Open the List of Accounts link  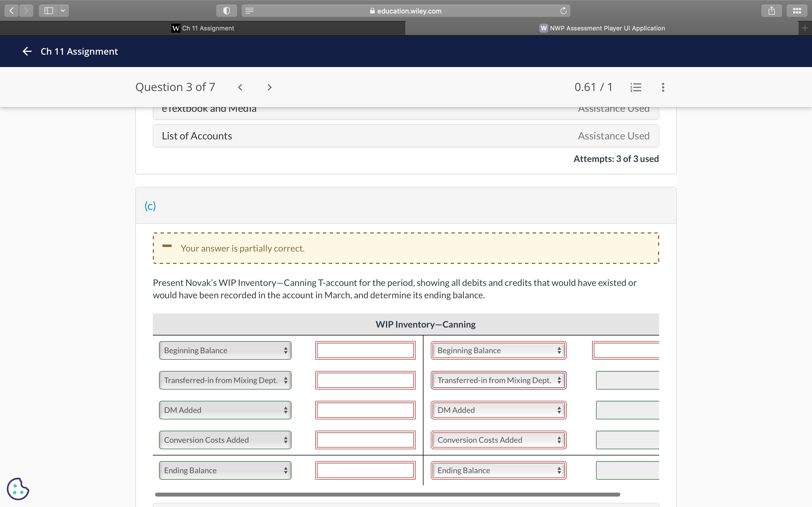coord(197,135)
